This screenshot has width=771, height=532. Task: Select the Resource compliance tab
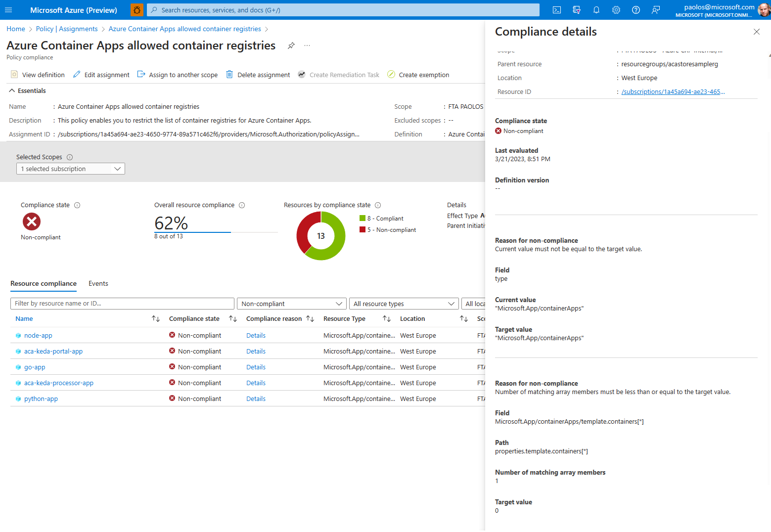pyautogui.click(x=44, y=283)
